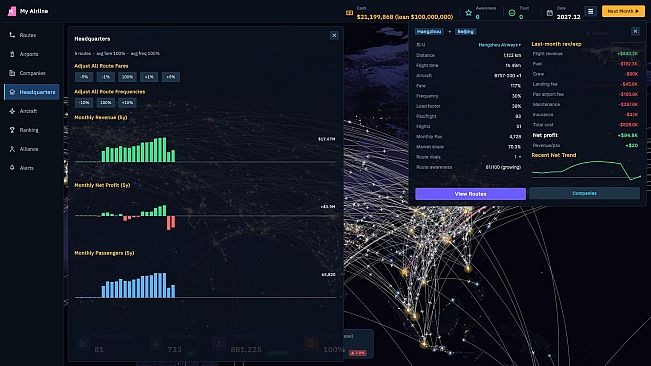Click the Route awareness value

click(x=503, y=167)
